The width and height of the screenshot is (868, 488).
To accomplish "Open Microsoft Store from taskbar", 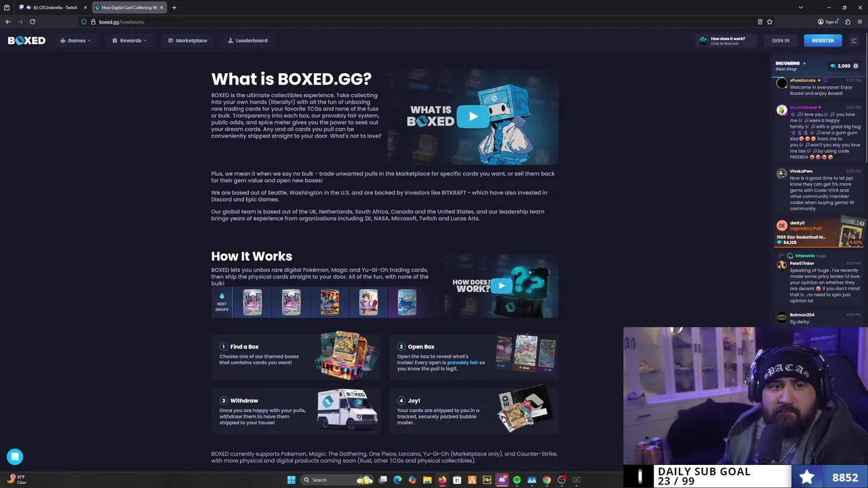I will [457, 480].
